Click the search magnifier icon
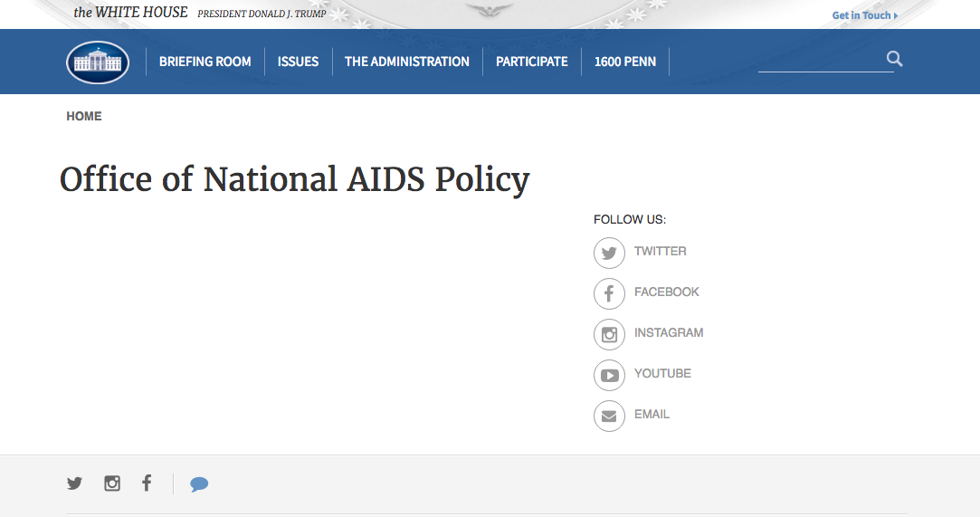This screenshot has height=517, width=980. [894, 59]
